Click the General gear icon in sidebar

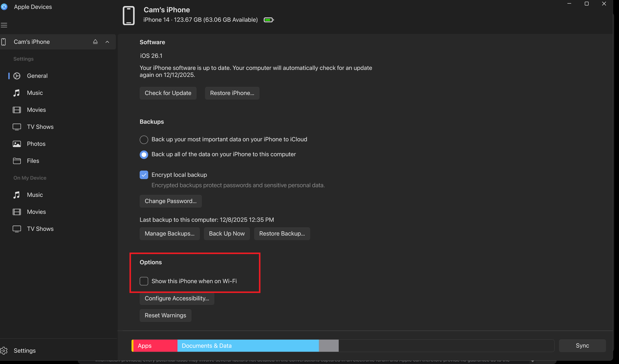(17, 76)
